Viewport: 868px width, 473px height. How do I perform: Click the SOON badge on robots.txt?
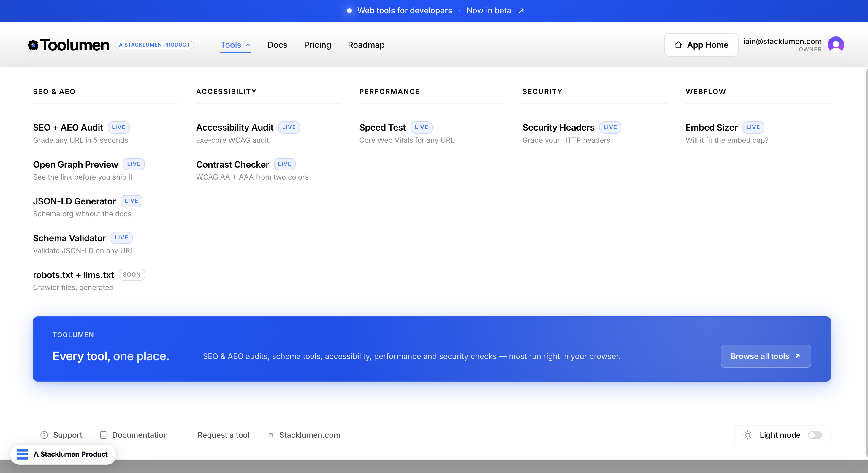[132, 274]
